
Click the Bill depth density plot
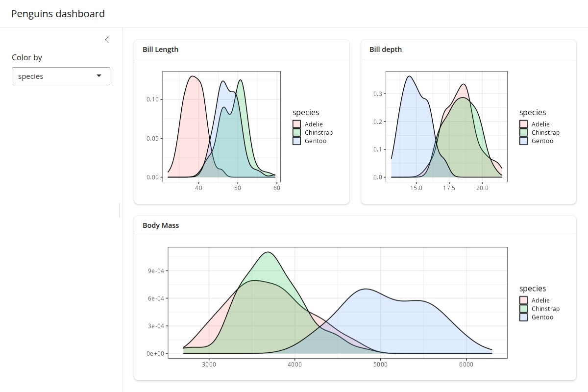coord(446,126)
